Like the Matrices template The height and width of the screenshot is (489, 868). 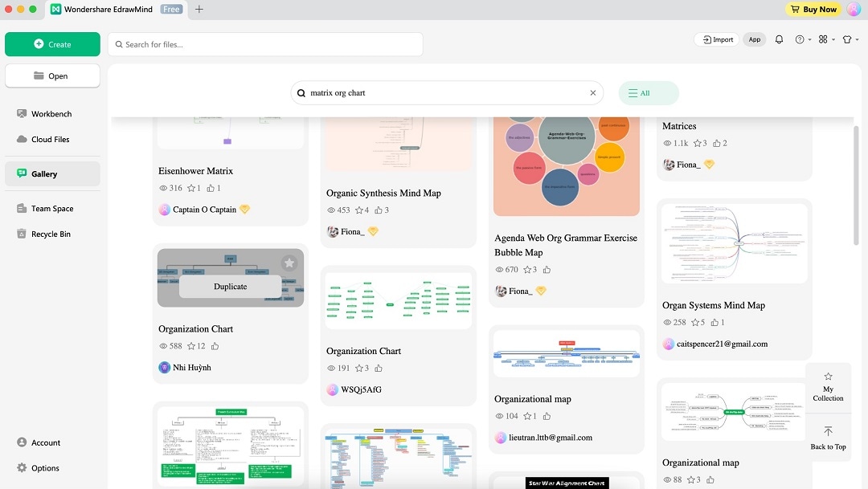pos(719,143)
